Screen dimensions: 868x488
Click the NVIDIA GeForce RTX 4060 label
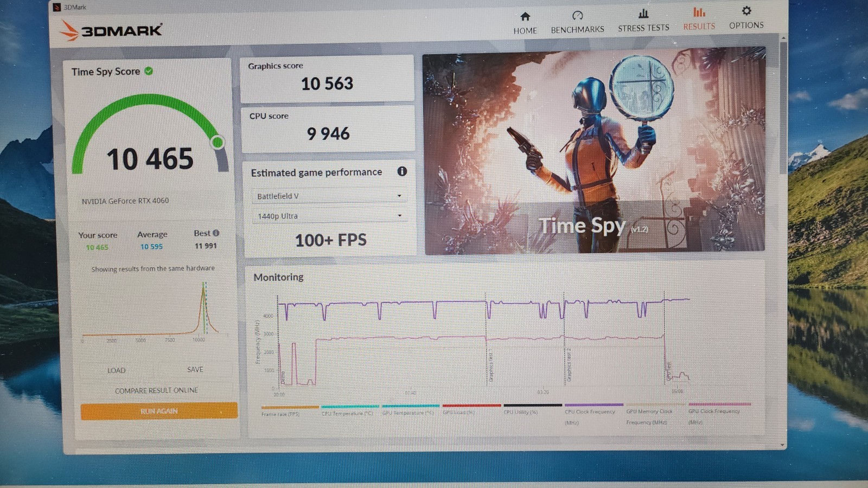(x=125, y=201)
